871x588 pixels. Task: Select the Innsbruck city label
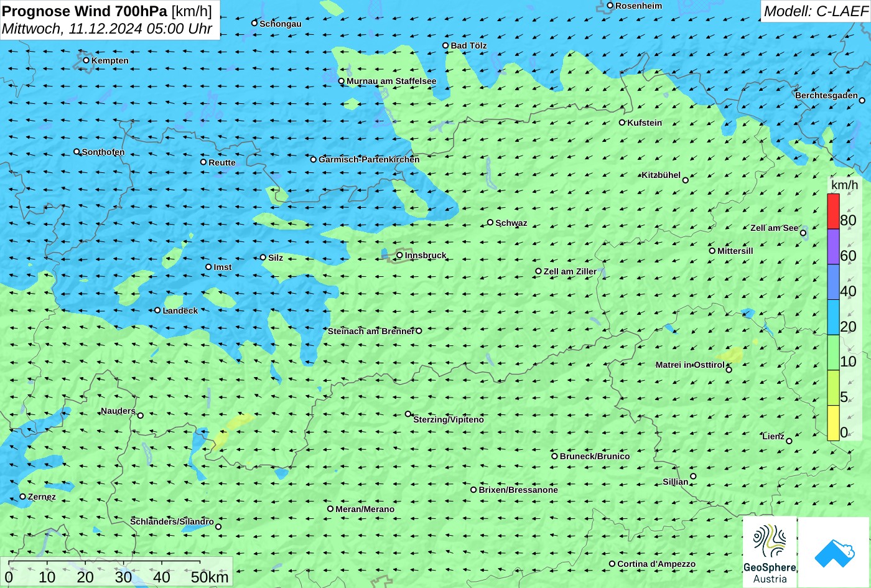[426, 255]
